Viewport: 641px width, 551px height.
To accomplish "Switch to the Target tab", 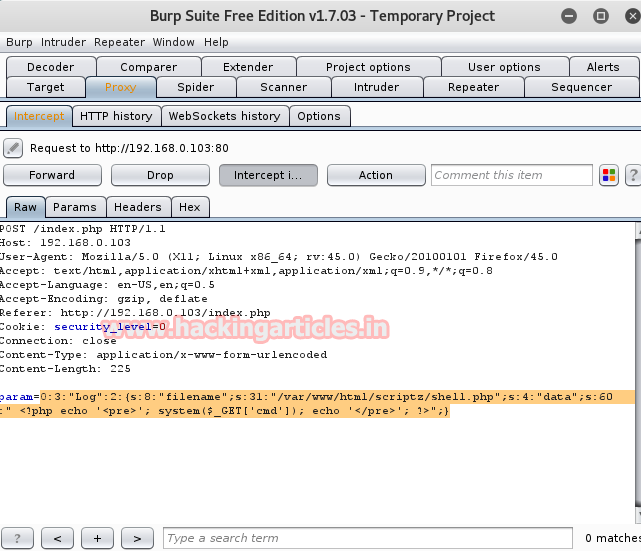I will point(46,87).
